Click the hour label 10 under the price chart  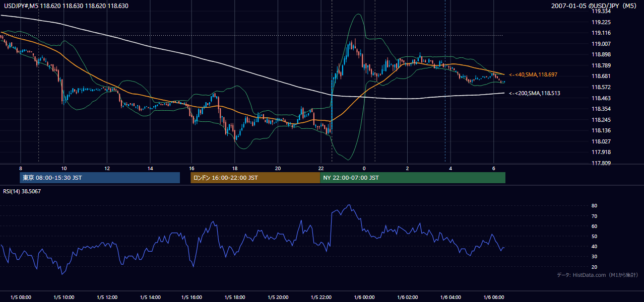(x=63, y=168)
